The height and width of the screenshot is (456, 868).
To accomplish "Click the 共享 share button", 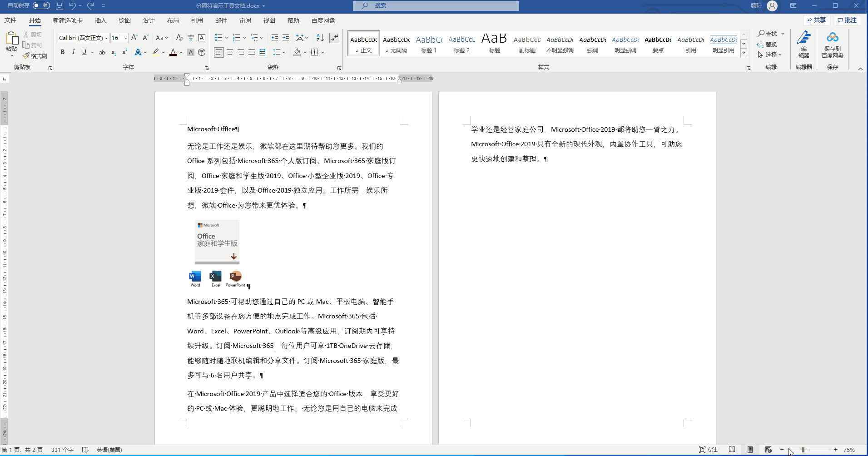I will pos(816,20).
